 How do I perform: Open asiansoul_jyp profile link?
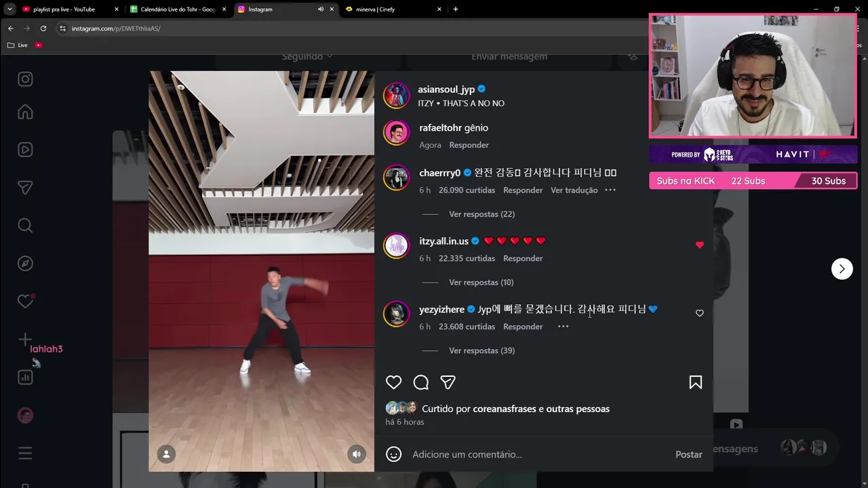(446, 89)
